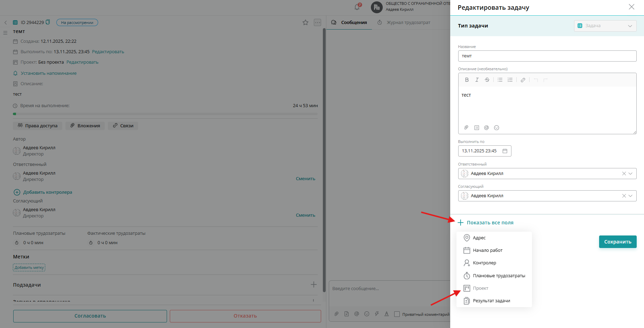Open the hamburger side menu
The height and width of the screenshot is (328, 644).
pyautogui.click(x=5, y=33)
